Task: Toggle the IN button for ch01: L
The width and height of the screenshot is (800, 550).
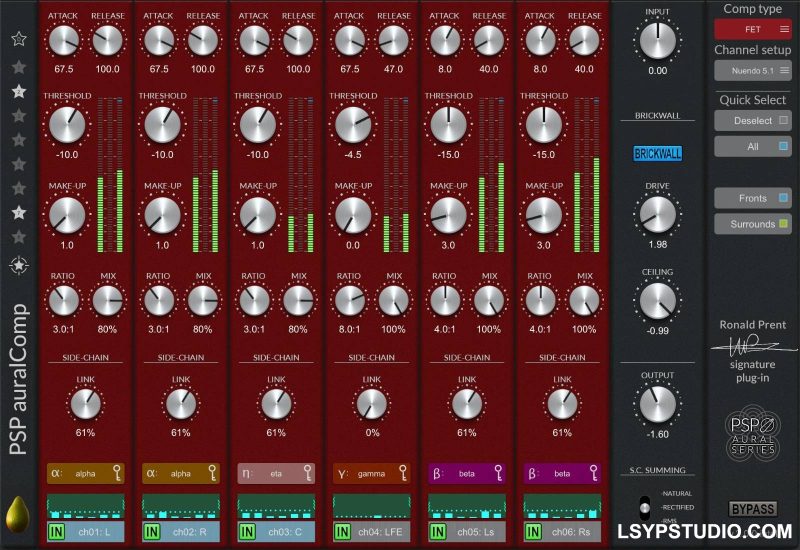Action: point(57,532)
